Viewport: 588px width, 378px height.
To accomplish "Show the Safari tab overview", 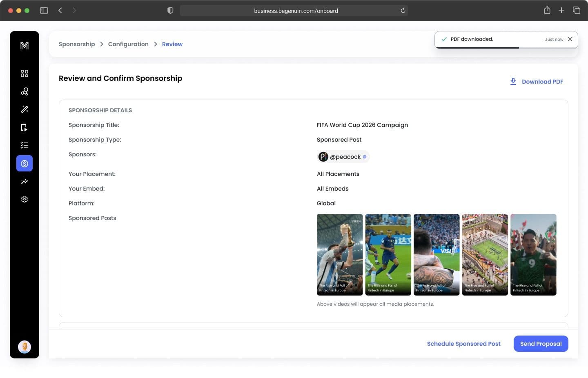I will (577, 11).
